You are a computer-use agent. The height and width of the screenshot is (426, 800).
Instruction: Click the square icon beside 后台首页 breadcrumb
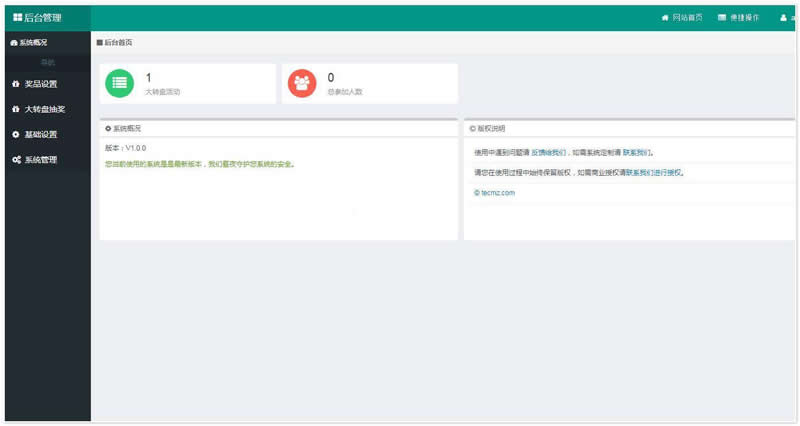click(x=99, y=42)
